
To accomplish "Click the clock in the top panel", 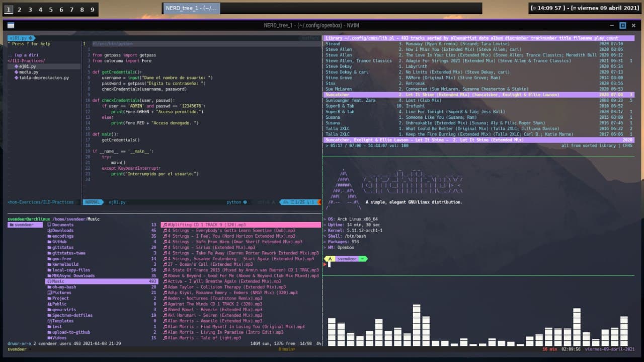I will (x=549, y=9).
